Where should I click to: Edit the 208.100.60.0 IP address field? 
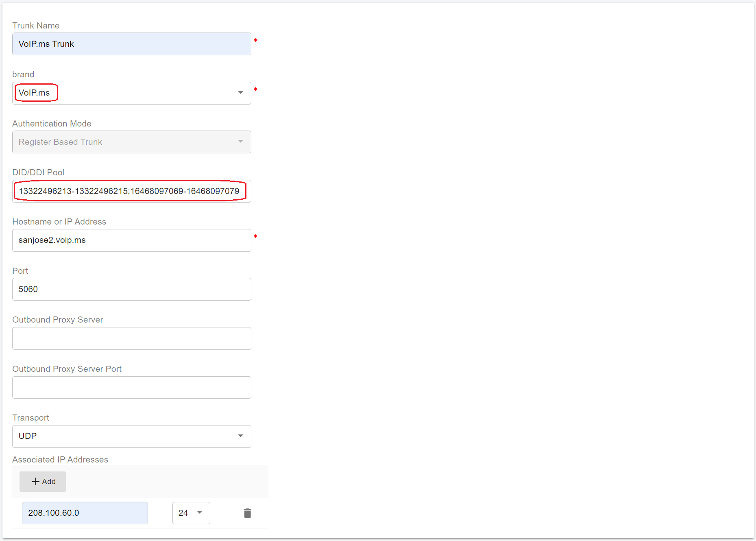click(x=85, y=513)
